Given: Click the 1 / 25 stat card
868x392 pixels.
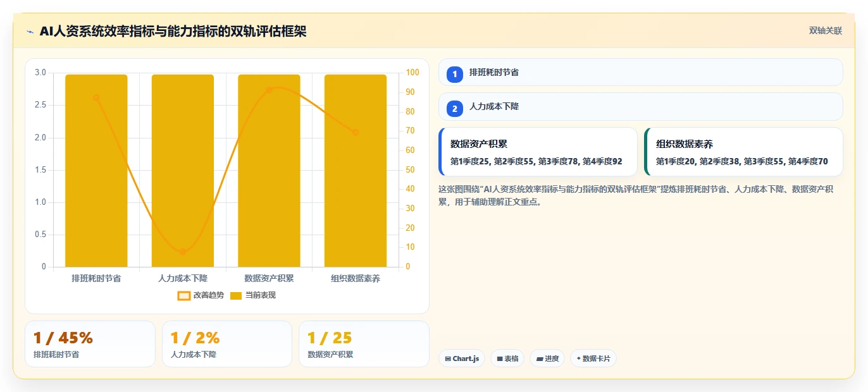Looking at the screenshot, I should (x=364, y=344).
